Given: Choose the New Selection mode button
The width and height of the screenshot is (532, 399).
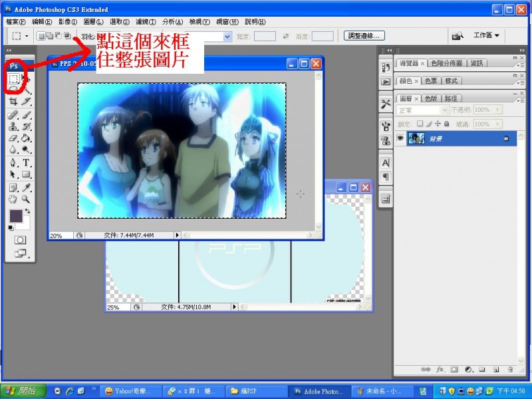Looking at the screenshot, I should click(41, 36).
